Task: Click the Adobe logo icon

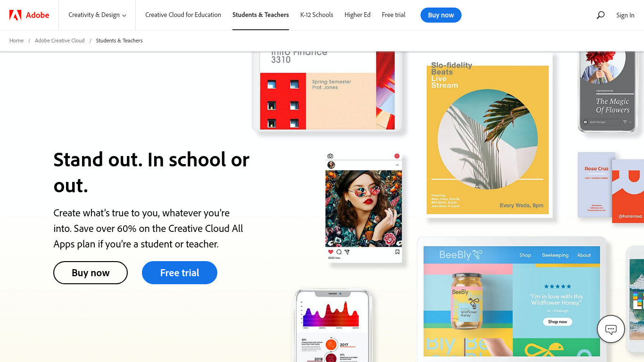Action: (x=15, y=15)
